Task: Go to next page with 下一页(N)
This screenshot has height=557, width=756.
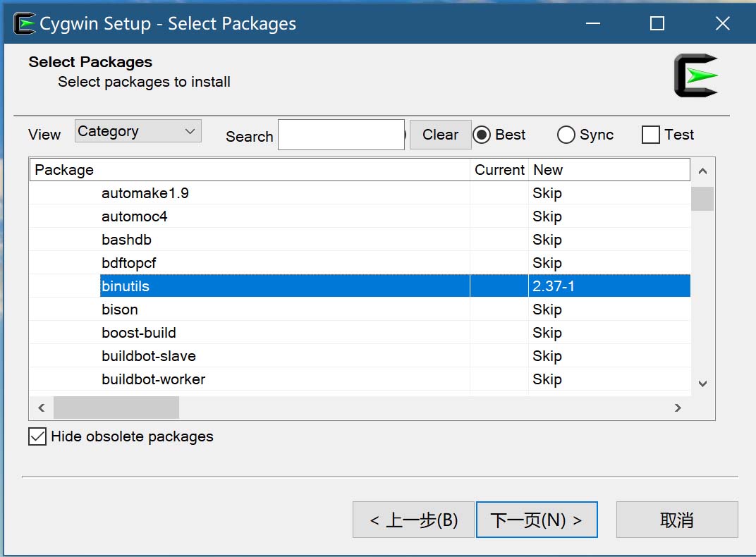Action: [x=537, y=520]
